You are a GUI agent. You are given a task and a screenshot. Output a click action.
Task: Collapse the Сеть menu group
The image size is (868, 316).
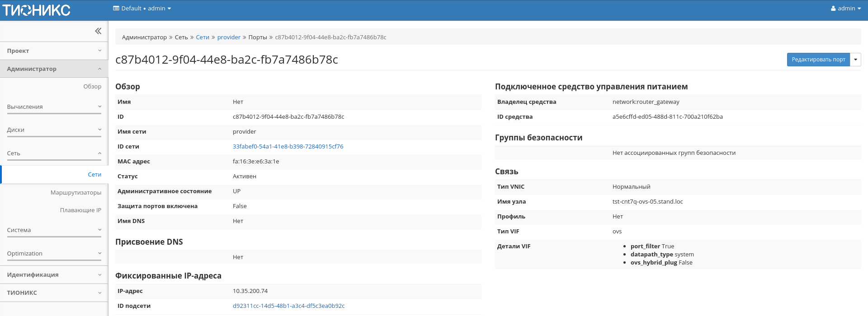click(x=54, y=153)
